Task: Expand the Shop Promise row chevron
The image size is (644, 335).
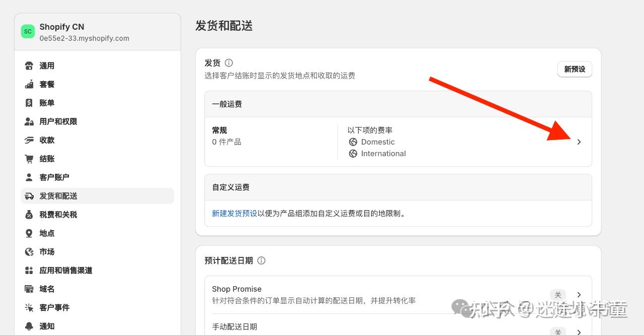Action: (x=579, y=294)
